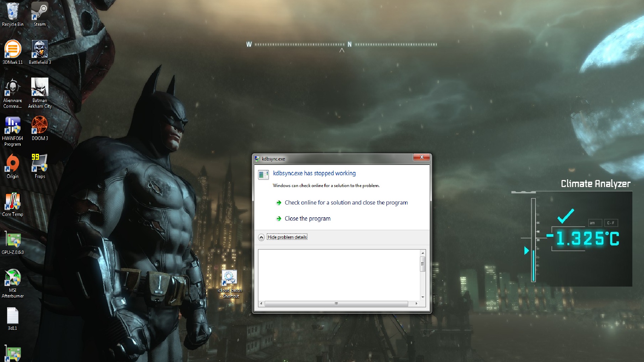
Task: Click the stopped-program icon in the error dialog
Action: click(263, 175)
